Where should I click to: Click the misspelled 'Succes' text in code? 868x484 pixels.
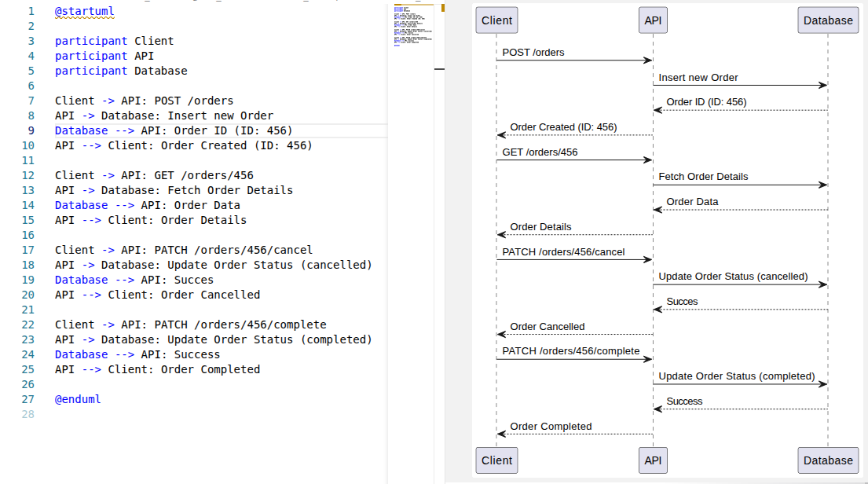193,280
